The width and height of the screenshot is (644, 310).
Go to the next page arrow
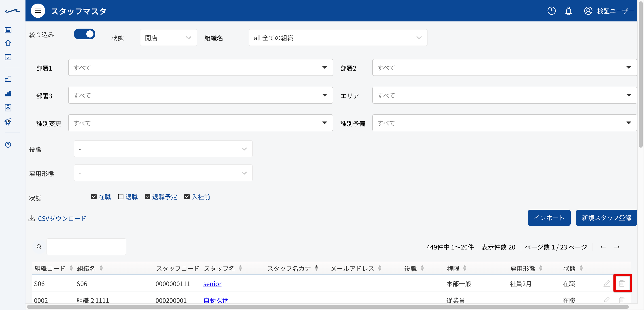point(616,247)
